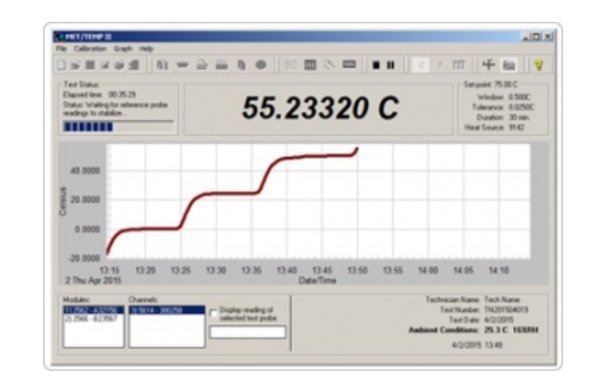Click the grid table view toolbar icon
Image resolution: width=600 pixels, height=390 pixels.
[310, 65]
